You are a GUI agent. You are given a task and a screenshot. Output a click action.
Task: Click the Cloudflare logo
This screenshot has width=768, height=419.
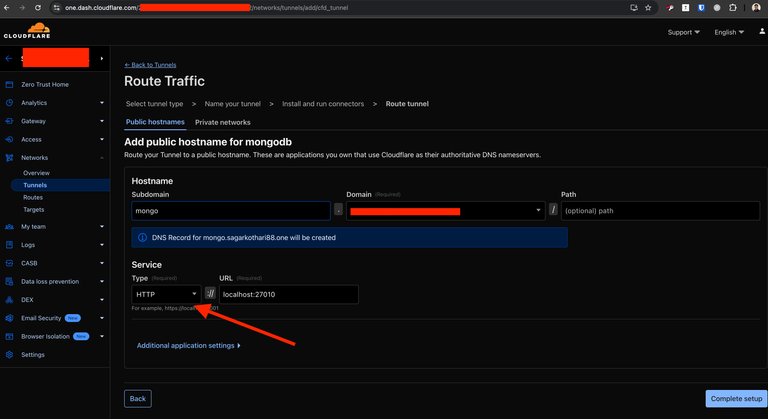[x=27, y=30]
